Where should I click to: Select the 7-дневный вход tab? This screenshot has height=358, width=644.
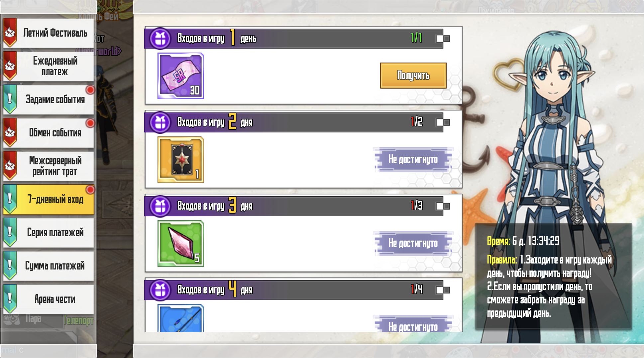[x=49, y=199]
